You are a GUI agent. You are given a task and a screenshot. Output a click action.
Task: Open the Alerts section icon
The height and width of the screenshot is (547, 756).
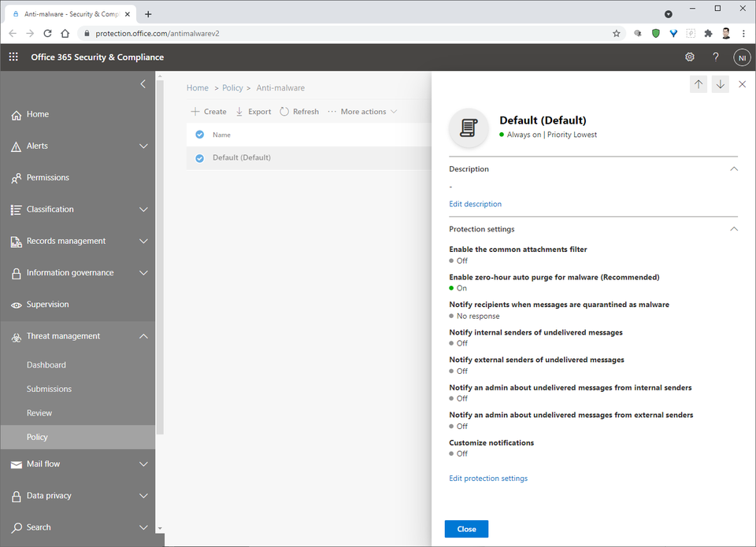(x=16, y=146)
